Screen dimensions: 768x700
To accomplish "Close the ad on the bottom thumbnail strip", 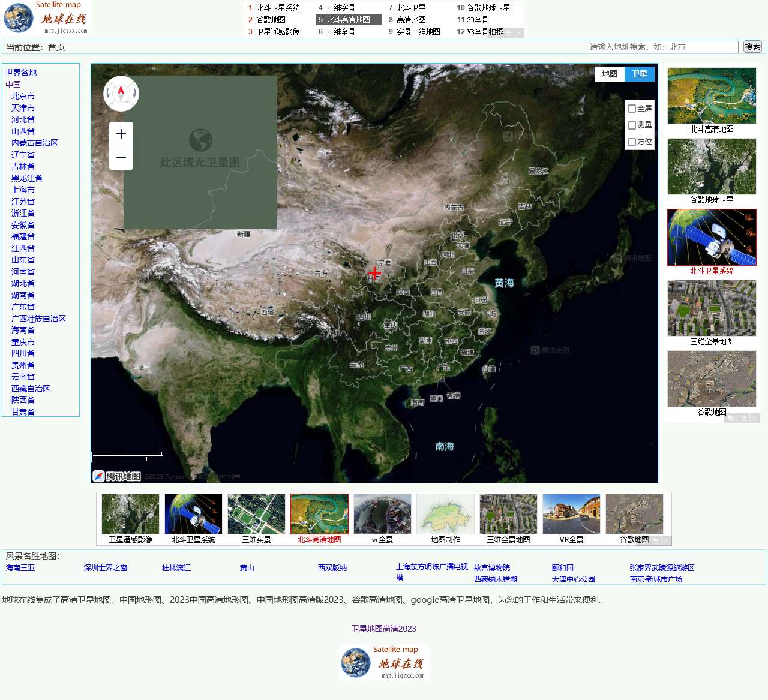I will pyautogui.click(x=667, y=541).
